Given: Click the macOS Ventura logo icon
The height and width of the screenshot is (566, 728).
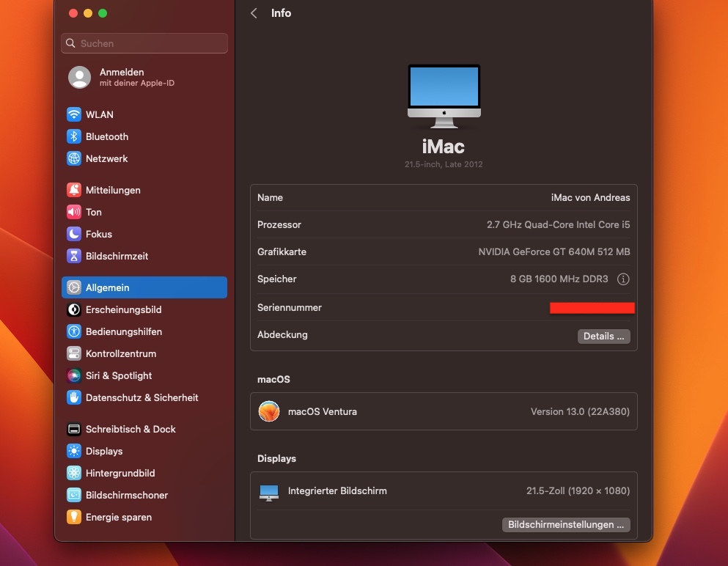Looking at the screenshot, I should [x=269, y=411].
